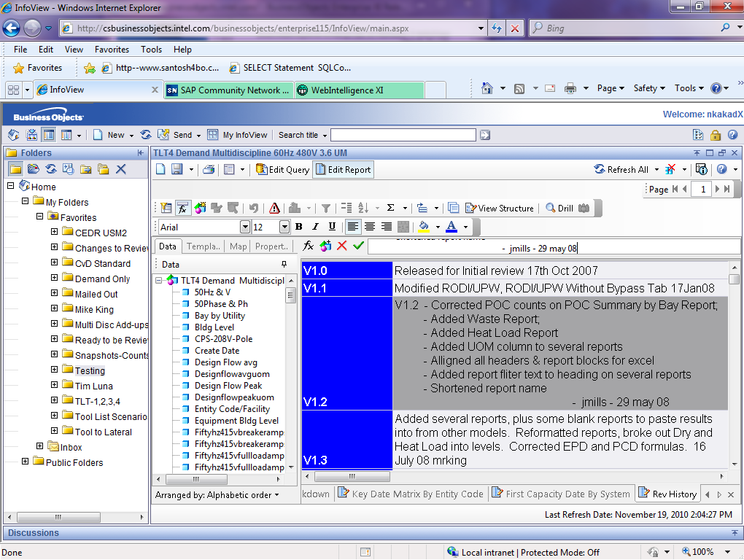Open the Search title dropdown
The height and width of the screenshot is (560, 744).
click(x=325, y=136)
